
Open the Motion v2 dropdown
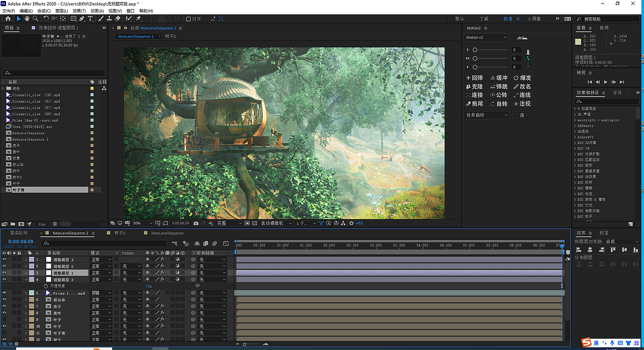pos(486,37)
